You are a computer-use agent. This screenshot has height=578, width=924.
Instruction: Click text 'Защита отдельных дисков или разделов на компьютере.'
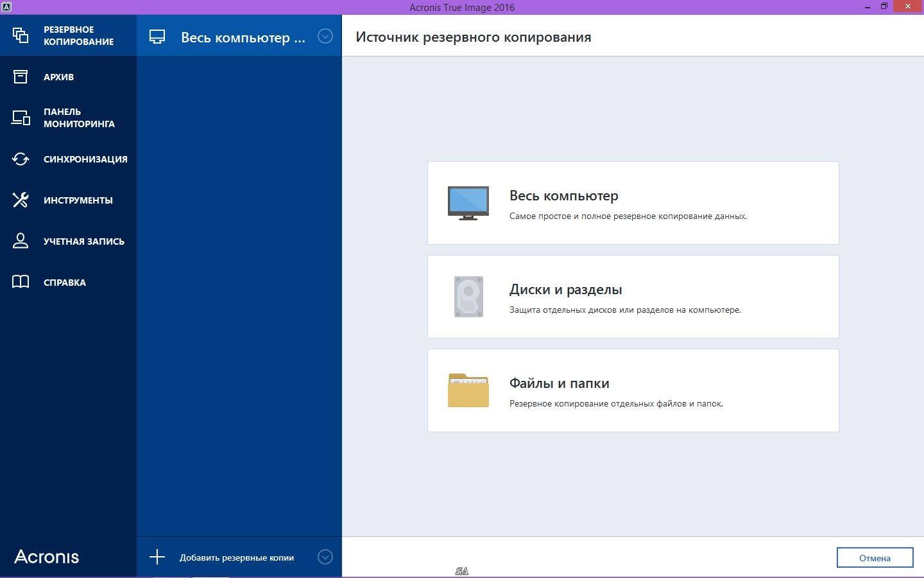[625, 310]
